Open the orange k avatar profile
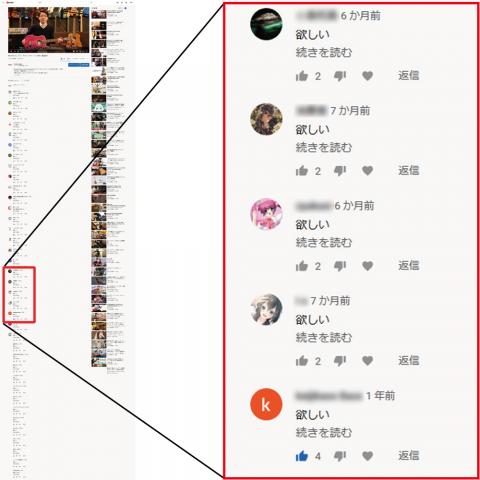 coord(266,404)
